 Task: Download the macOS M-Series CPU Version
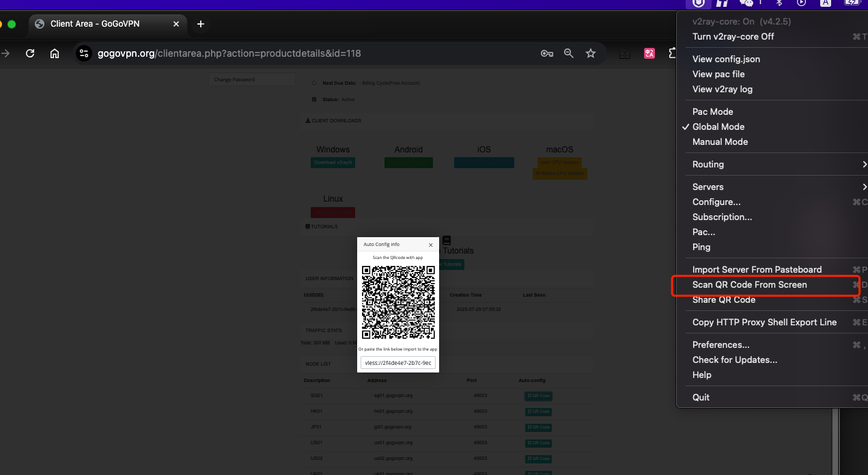[x=559, y=174]
